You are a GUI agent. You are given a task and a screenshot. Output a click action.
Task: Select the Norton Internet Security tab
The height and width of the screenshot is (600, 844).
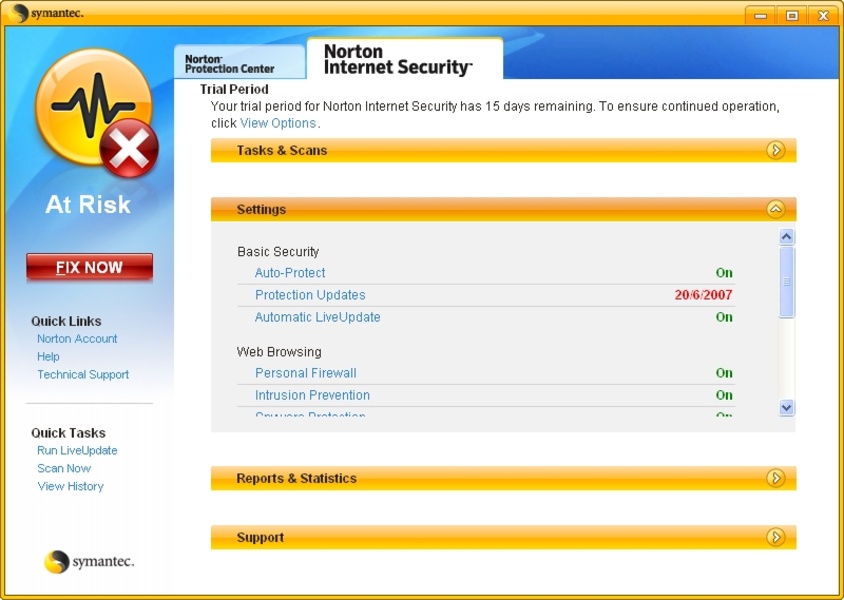coord(405,59)
